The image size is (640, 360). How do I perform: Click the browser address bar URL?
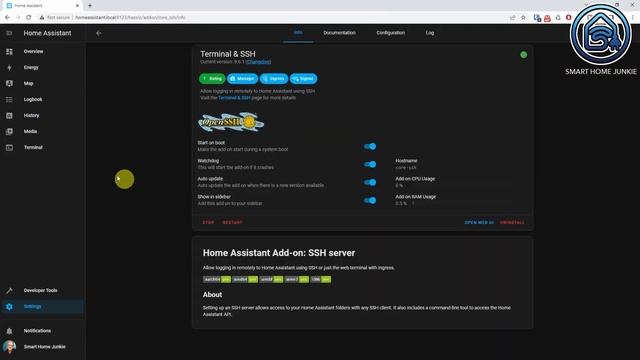click(131, 18)
